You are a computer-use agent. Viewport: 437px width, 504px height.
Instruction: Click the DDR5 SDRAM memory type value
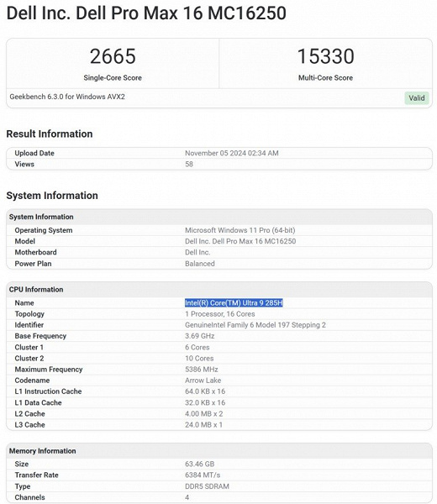pyautogui.click(x=207, y=486)
